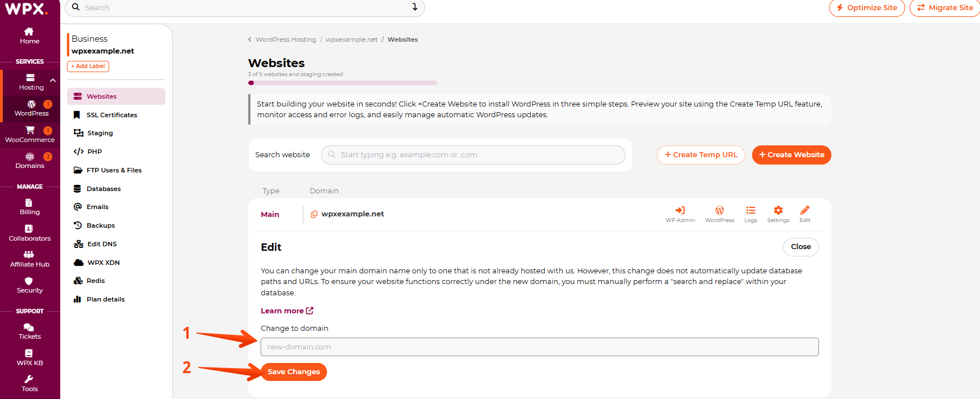980x399 pixels.
Task: Click the arrow icon in top search bar
Action: [415, 7]
